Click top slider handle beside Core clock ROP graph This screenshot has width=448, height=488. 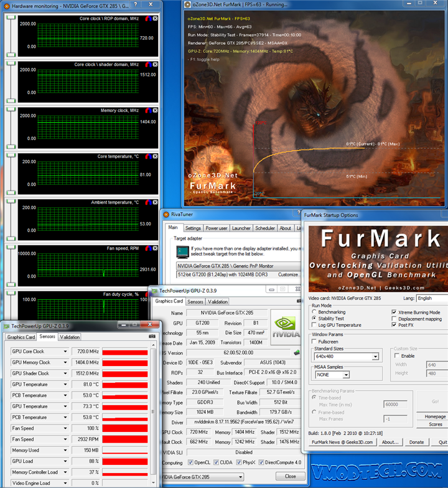11,17
